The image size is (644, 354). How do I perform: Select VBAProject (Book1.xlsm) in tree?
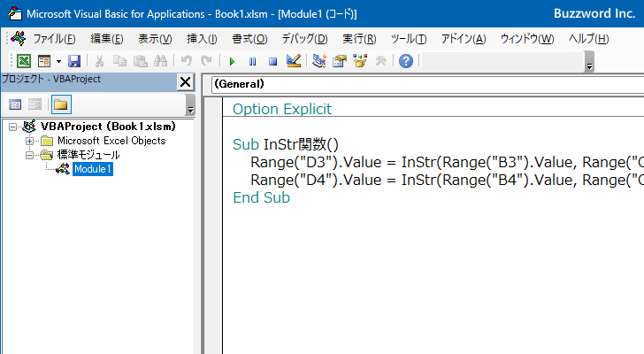[108, 127]
